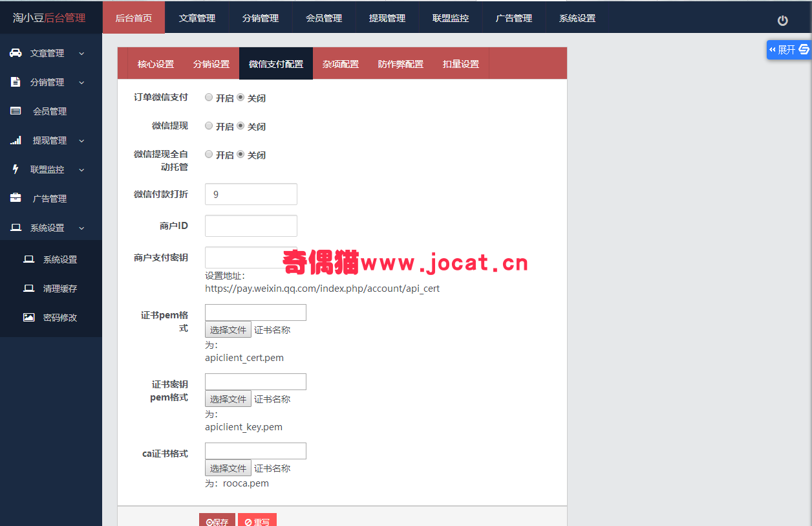Select 开启 for 微信提现全自动托管

209,154
